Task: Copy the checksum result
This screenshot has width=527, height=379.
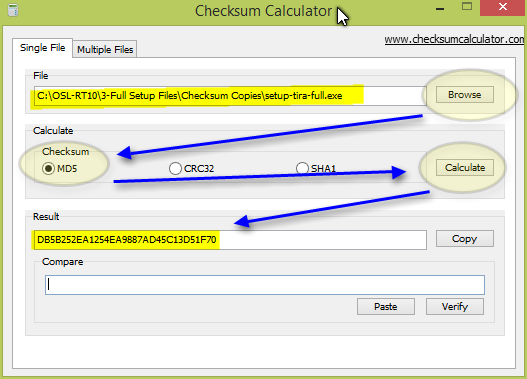Action: click(x=464, y=239)
